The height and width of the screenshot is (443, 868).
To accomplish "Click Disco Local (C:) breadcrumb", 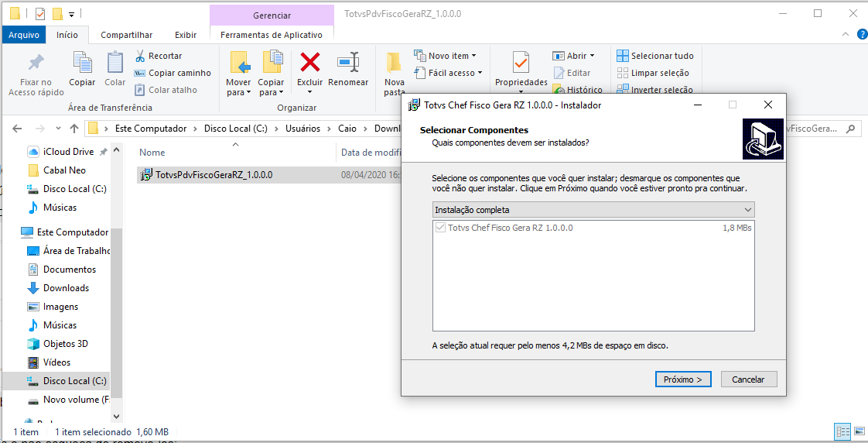I will [235, 129].
